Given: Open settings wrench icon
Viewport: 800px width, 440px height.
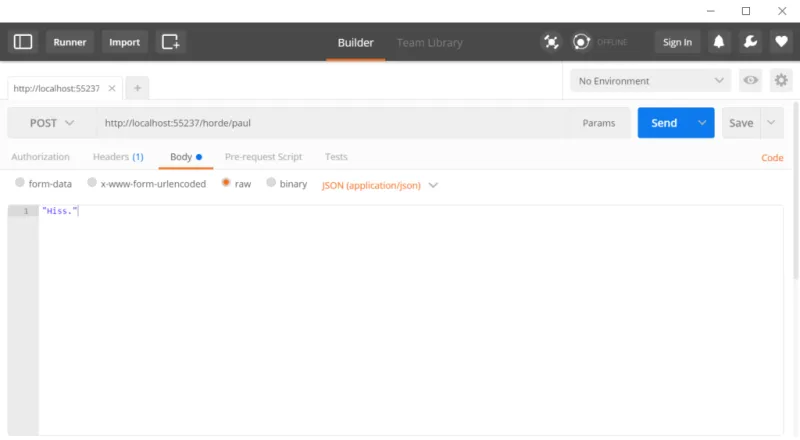Looking at the screenshot, I should (750, 42).
